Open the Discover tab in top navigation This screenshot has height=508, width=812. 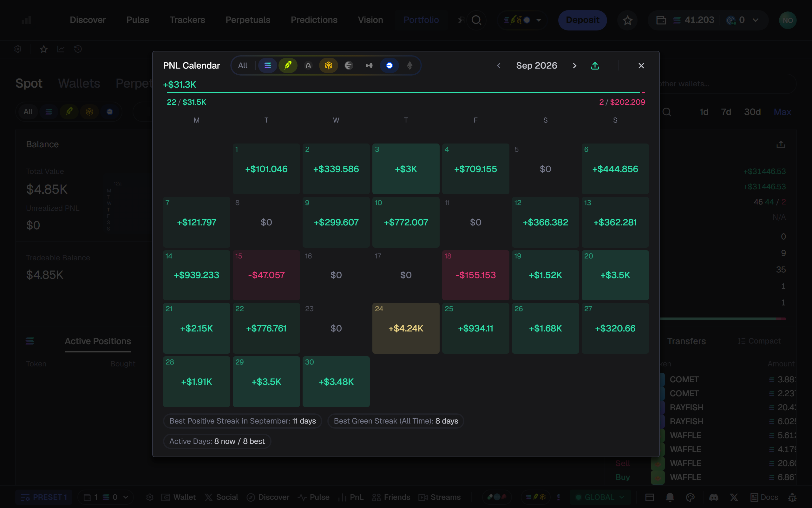point(88,20)
